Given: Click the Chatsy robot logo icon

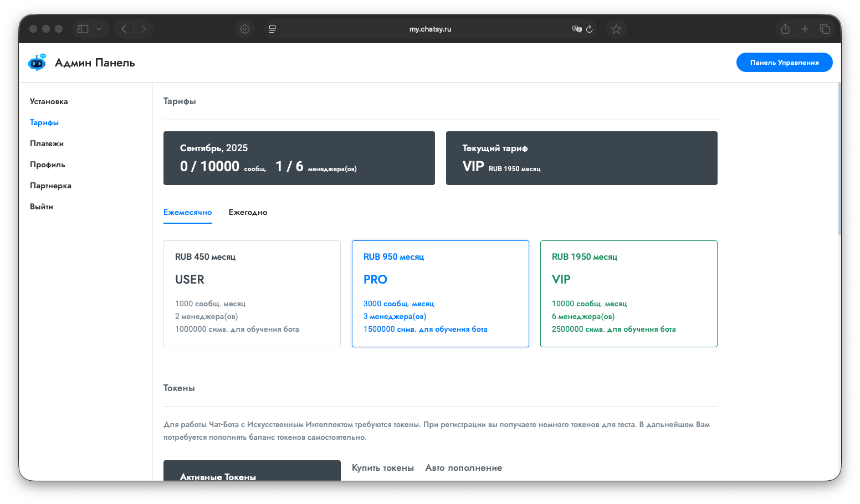Looking at the screenshot, I should point(37,63).
